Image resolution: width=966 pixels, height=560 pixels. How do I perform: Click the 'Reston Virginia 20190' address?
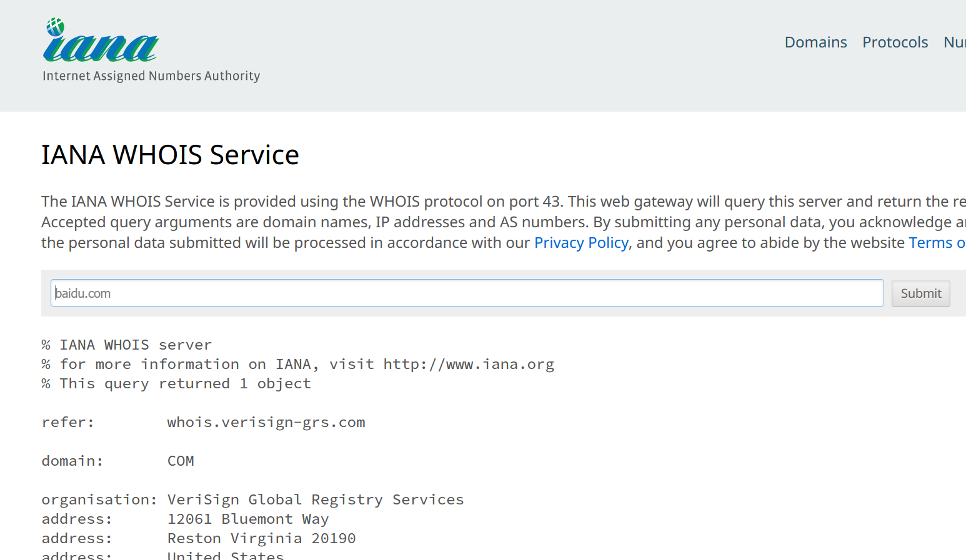[x=261, y=538]
